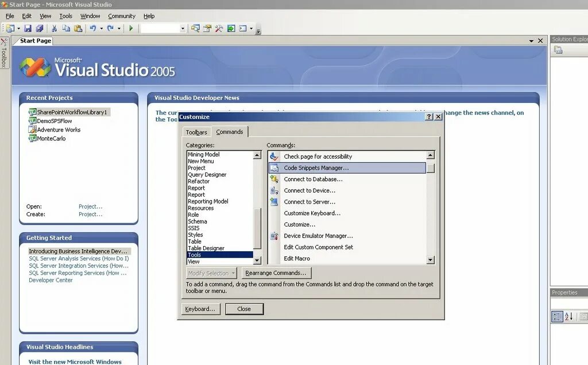Viewport: 588px width, 365px height.
Task: Click the Find in Files toolbar icon
Action: tap(195, 28)
